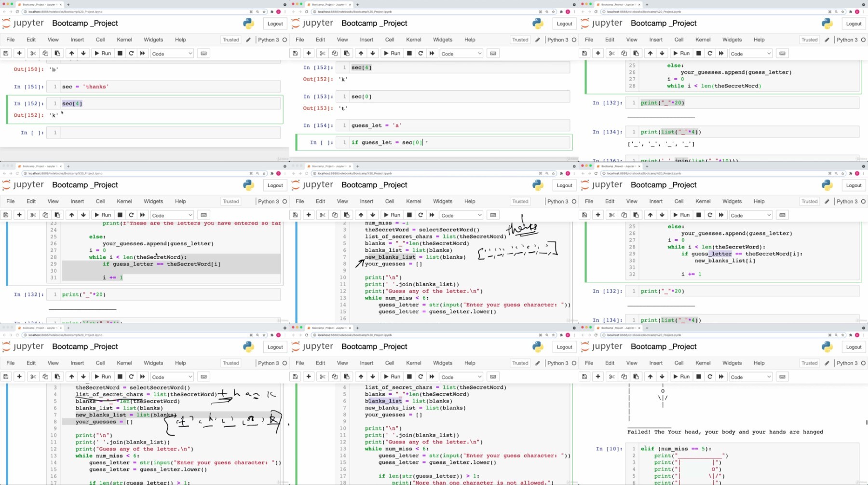Image resolution: width=868 pixels, height=485 pixels.
Task: Click Logout button in middle-right notebook
Action: pyautogui.click(x=854, y=185)
